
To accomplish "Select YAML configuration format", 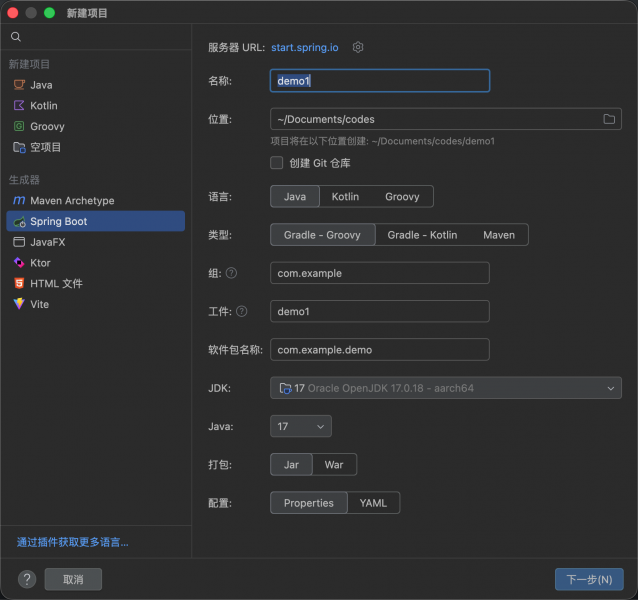I will 373,503.
